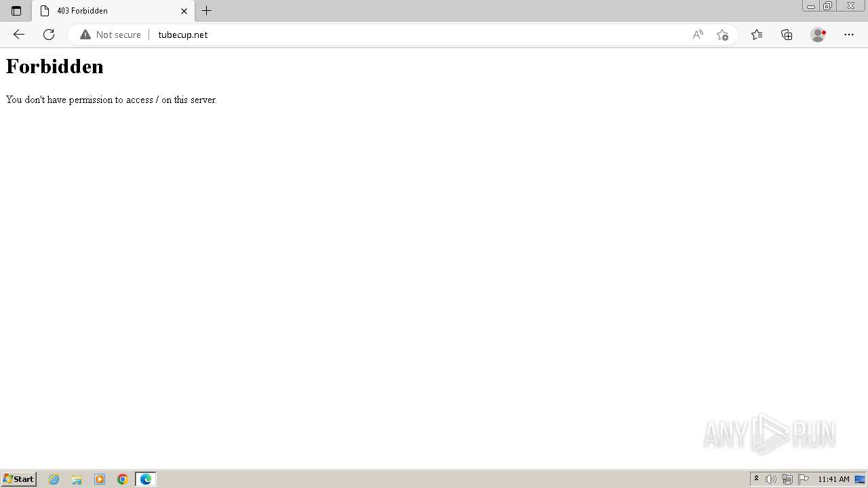Click the 11:41 AM clock
This screenshot has height=488, width=868.
(x=833, y=479)
